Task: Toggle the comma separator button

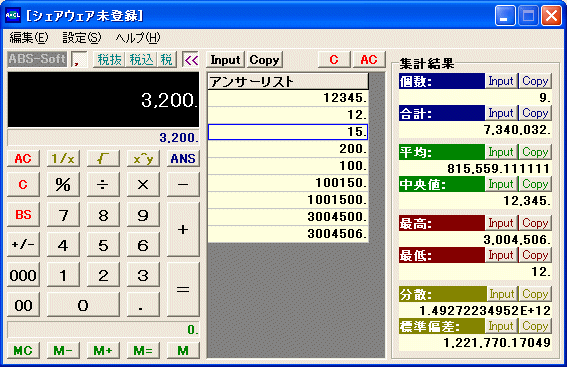Action: click(79, 60)
